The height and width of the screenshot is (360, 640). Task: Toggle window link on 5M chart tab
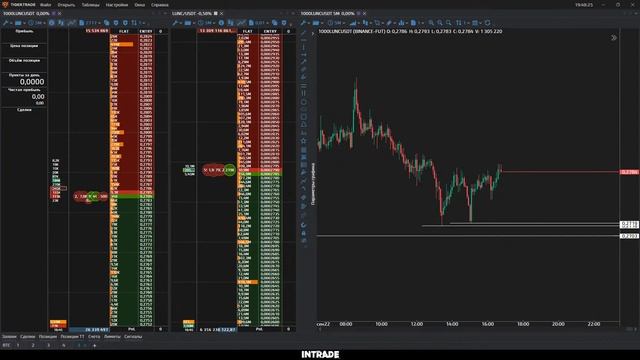coord(358,13)
